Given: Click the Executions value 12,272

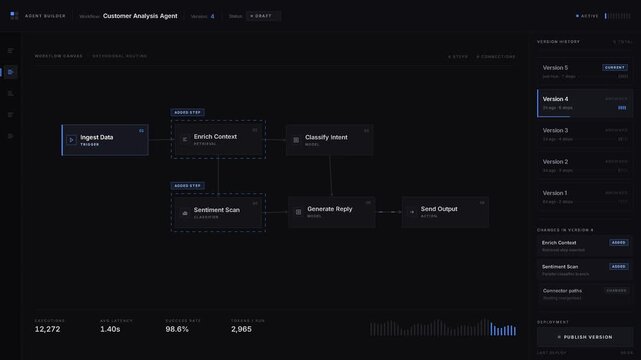Looking at the screenshot, I should [47, 329].
